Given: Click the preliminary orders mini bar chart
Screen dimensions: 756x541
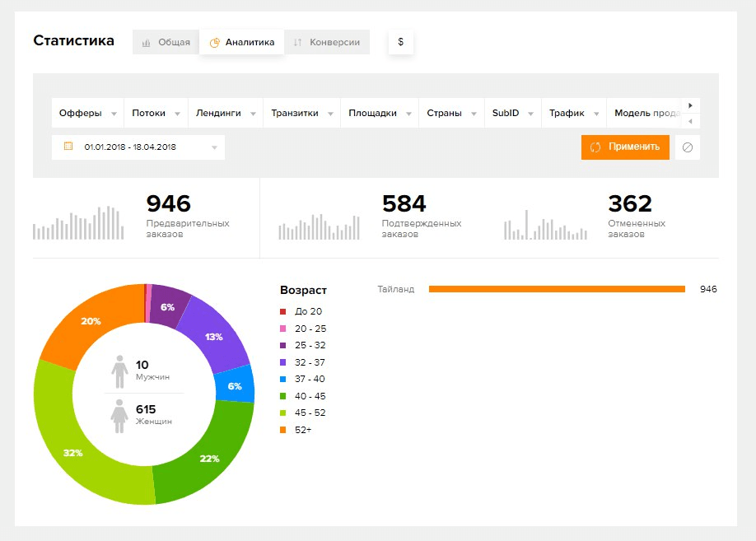Looking at the screenshot, I should (78, 223).
